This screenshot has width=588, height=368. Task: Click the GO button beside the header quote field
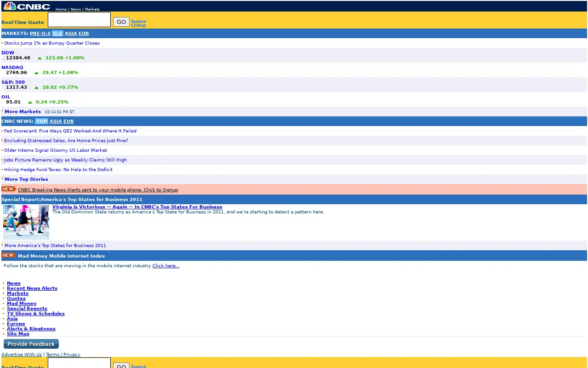coord(121,22)
